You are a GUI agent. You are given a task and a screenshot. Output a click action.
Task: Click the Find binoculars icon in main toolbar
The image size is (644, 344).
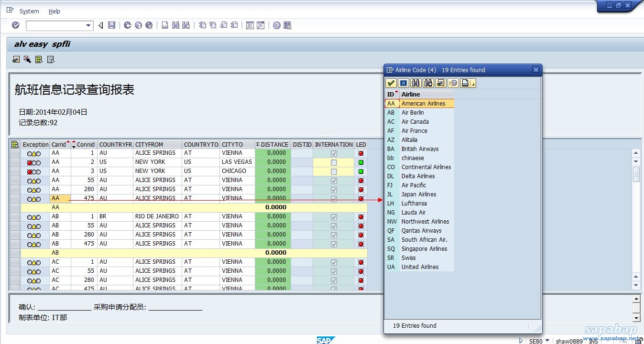tap(175, 25)
